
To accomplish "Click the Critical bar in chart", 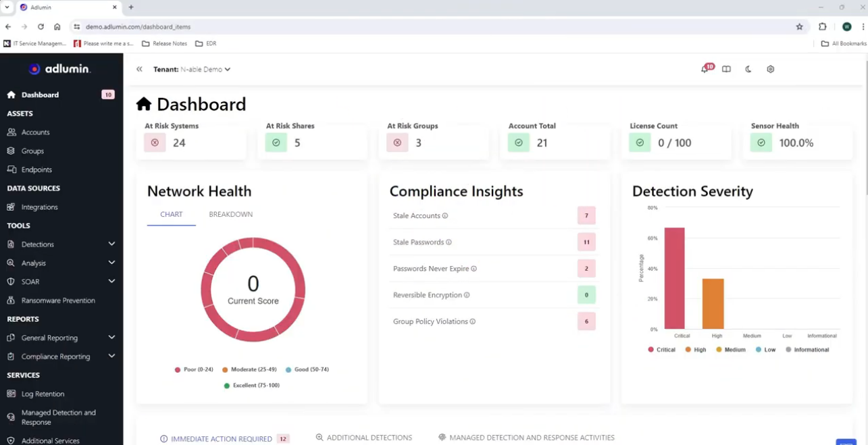I will click(x=674, y=278).
